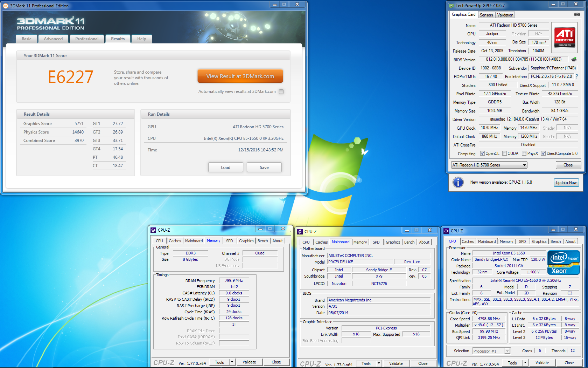Image resolution: width=588 pixels, height=368 pixels.
Task: Click the Cores count field showing 6
Action: click(x=540, y=350)
